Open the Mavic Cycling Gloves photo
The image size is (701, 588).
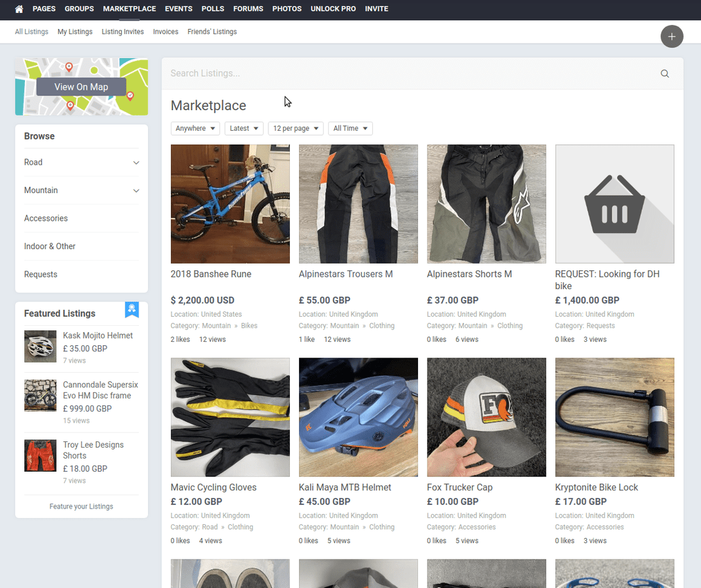tap(230, 417)
